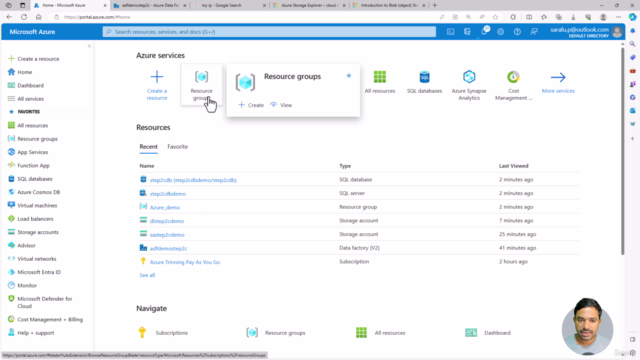Click the browser address bar
Screen dimensions: 640x360
click(245, 17)
